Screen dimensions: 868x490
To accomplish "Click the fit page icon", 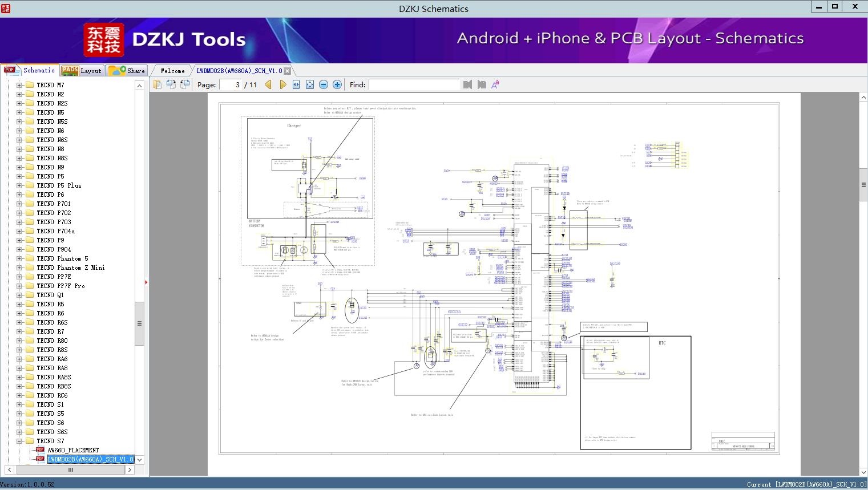I will tap(310, 84).
